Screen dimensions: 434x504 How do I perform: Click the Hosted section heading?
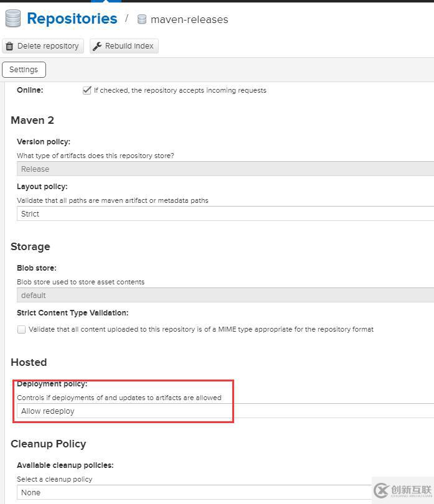pyautogui.click(x=29, y=362)
